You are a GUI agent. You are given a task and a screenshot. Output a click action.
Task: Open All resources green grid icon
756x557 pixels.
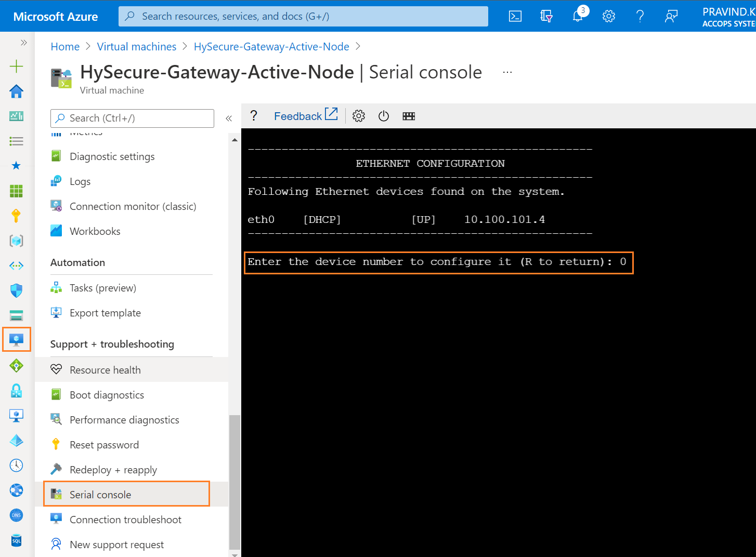coord(17,191)
